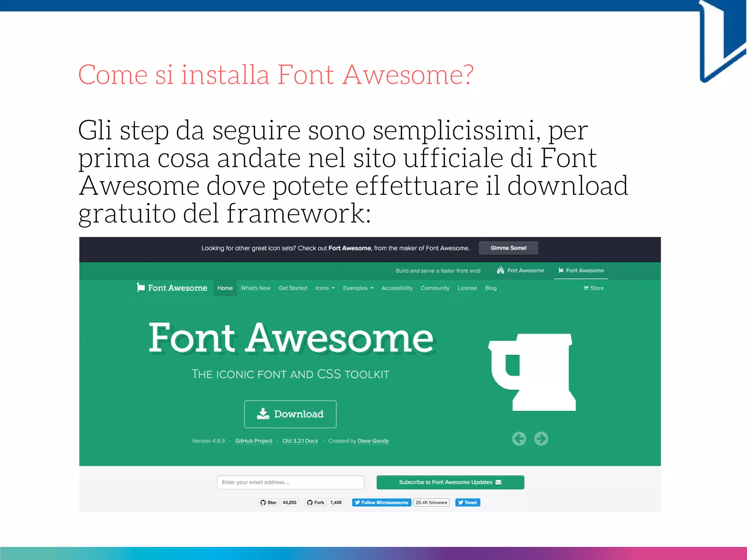Screen dimensions: 747x560
Task: Open the License nav item
Action: (x=467, y=288)
